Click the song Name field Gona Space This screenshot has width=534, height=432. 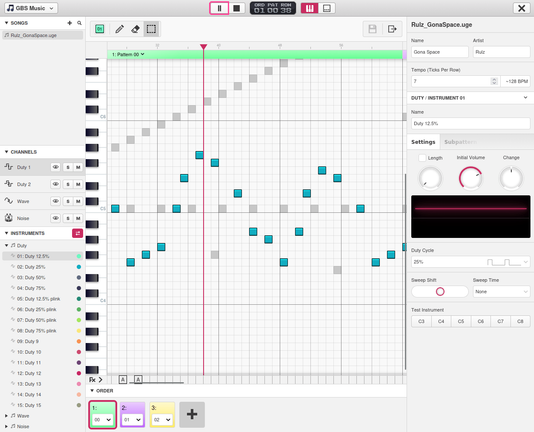coord(440,52)
